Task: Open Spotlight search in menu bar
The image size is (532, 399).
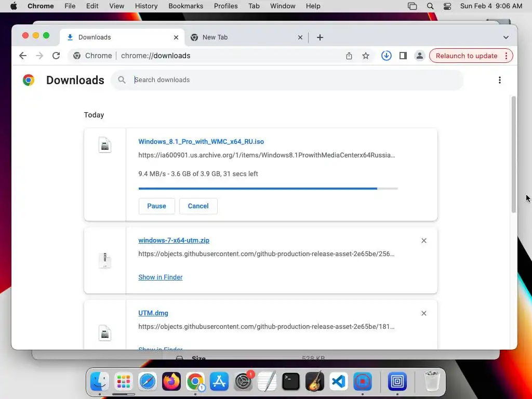Action: coord(430,6)
